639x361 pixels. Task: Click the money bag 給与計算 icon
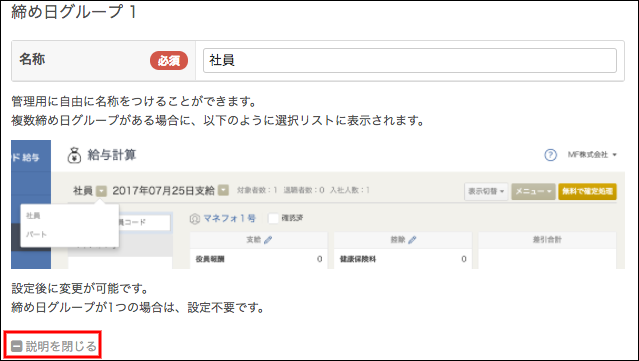coord(74,155)
